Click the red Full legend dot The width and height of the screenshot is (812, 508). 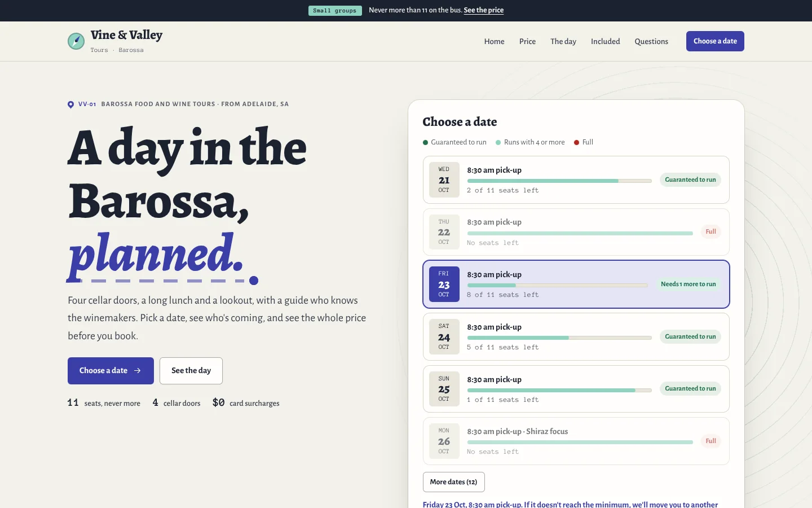pyautogui.click(x=577, y=142)
